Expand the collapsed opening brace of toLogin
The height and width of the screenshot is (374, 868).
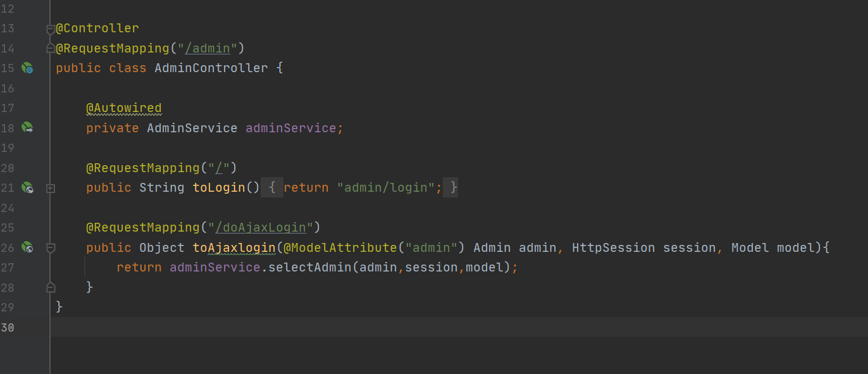click(272, 187)
